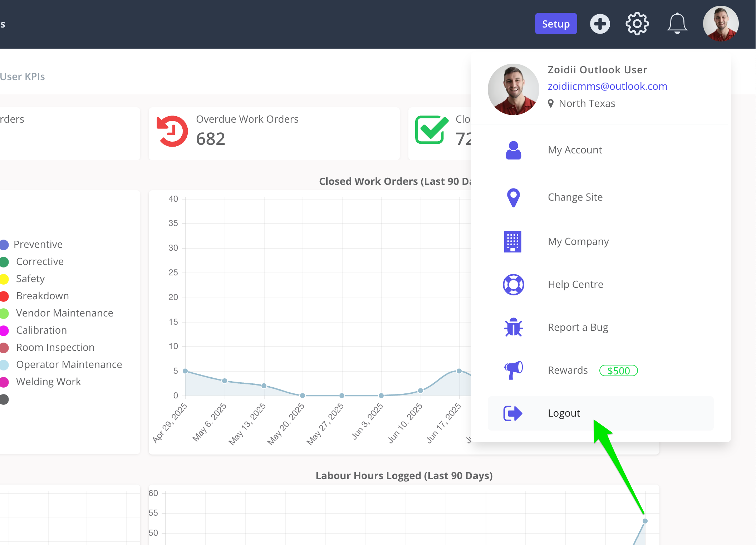Viewport: 756px width, 545px height.
Task: Open Rewards menu item
Action: coord(601,370)
